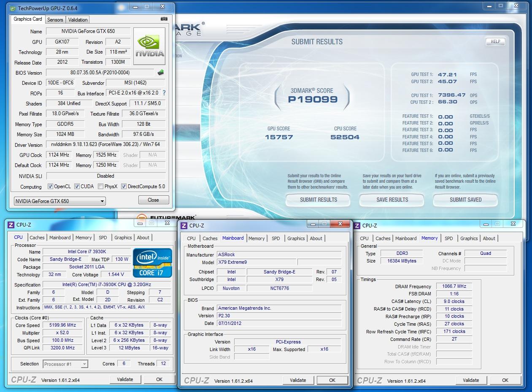Click the Command Rate value 2T

pos(454,339)
